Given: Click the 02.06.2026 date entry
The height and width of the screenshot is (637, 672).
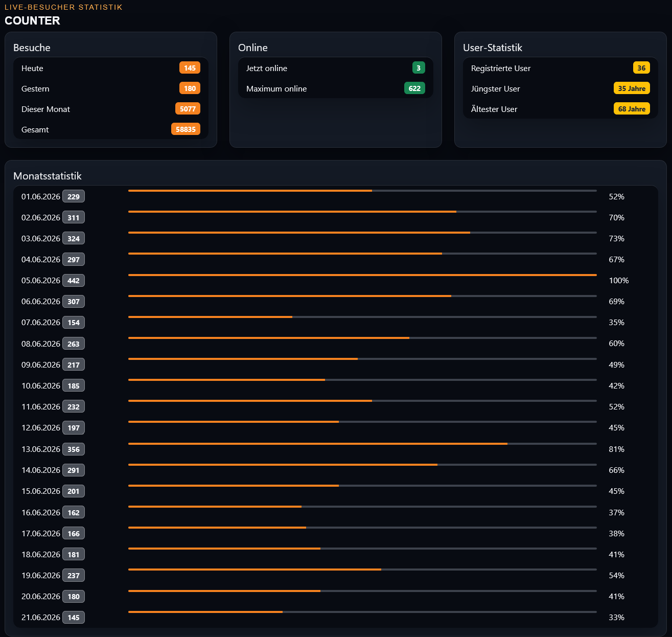Looking at the screenshot, I should pos(41,218).
